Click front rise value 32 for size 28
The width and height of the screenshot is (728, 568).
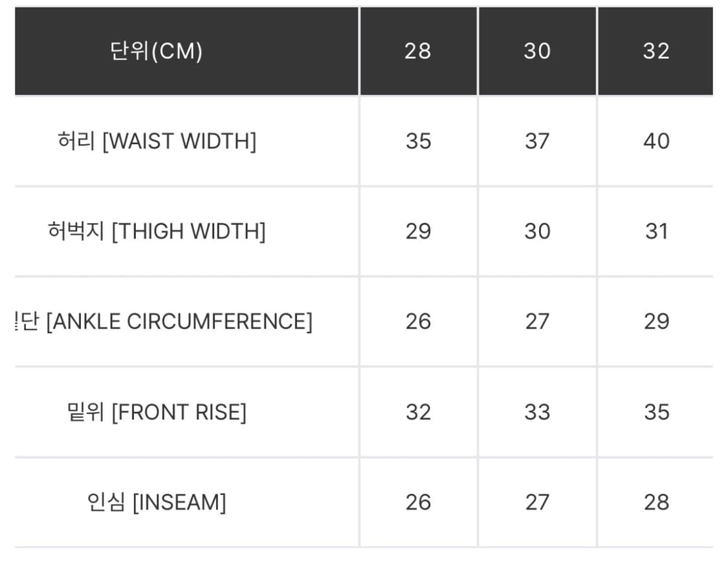click(418, 412)
